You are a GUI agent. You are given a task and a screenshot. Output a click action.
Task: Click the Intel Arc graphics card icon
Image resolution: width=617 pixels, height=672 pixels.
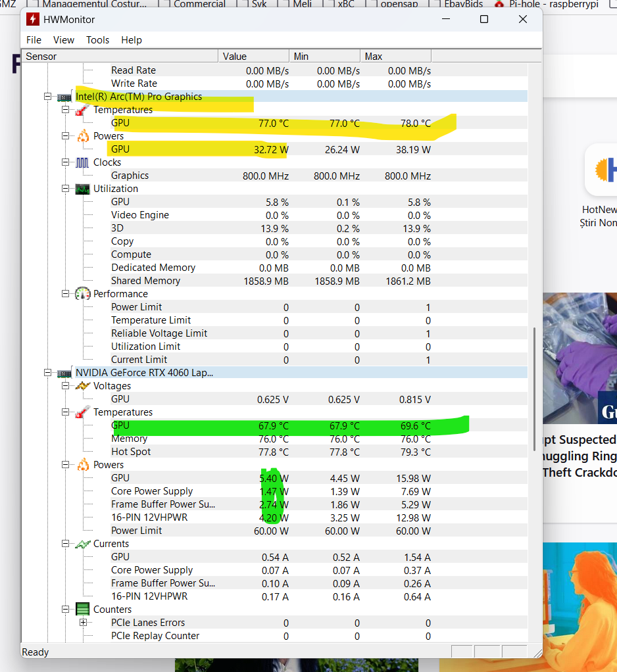pos(64,97)
